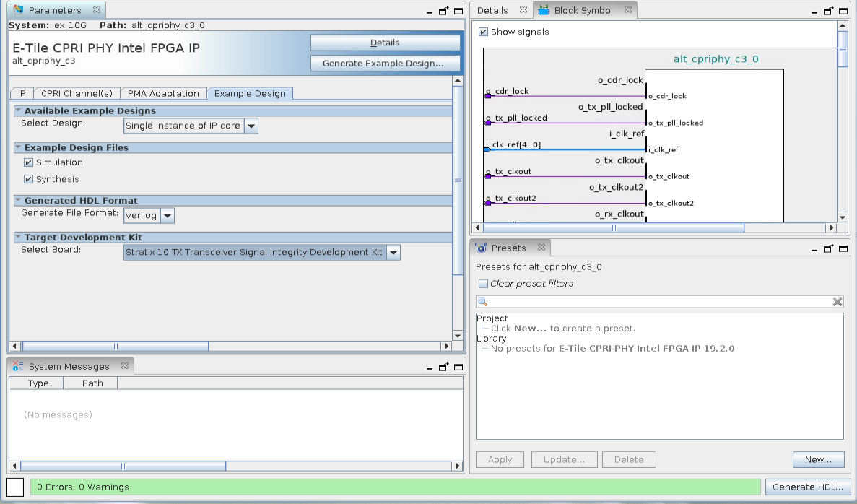Click the preset search input field
857x504 pixels.
660,302
